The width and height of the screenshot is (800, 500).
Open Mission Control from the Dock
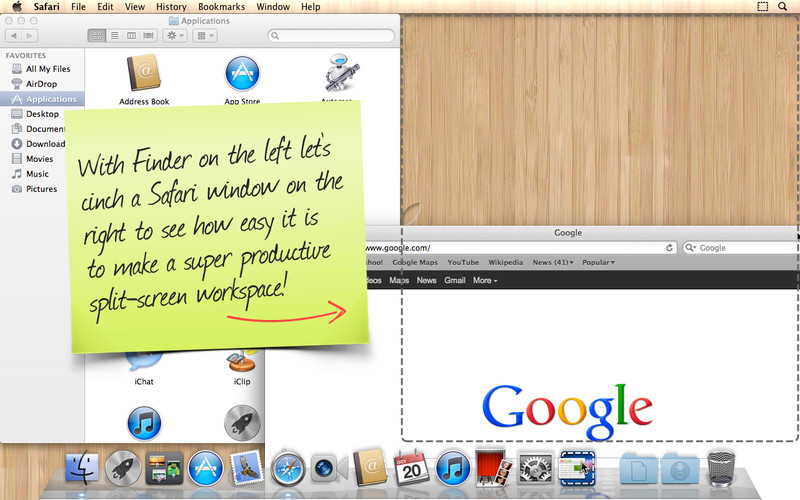(x=164, y=467)
